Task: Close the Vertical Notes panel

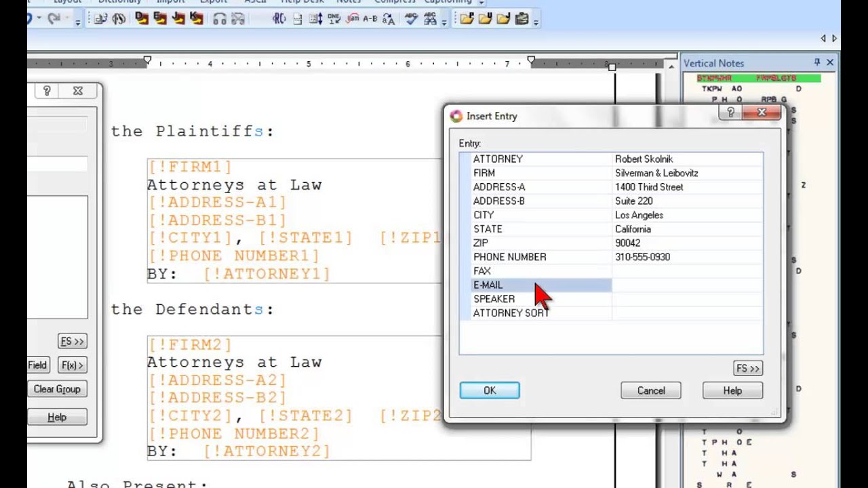Action: pos(830,62)
